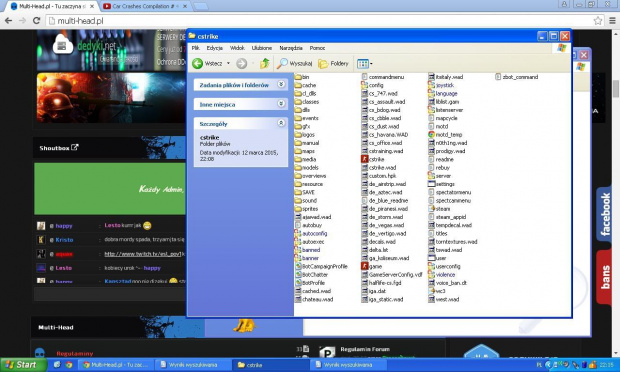Open the Plik menu
Screen dimensions: 620x372
196,48
